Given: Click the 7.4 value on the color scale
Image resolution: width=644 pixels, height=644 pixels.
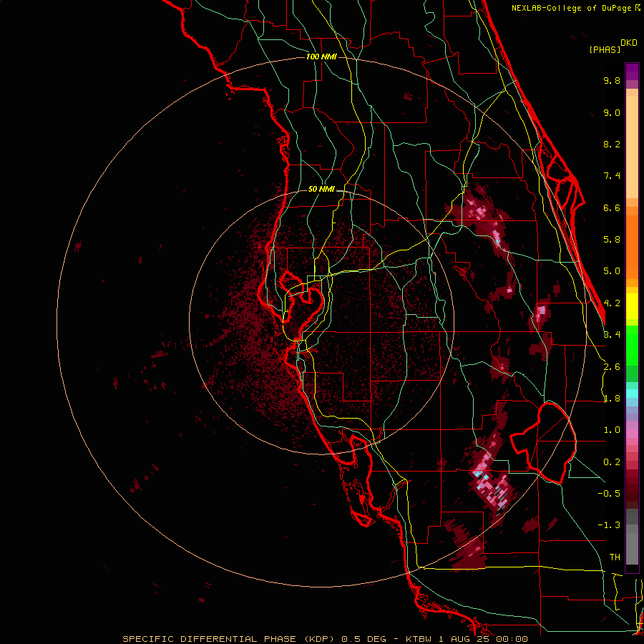Looking at the screenshot, I should (x=612, y=176).
